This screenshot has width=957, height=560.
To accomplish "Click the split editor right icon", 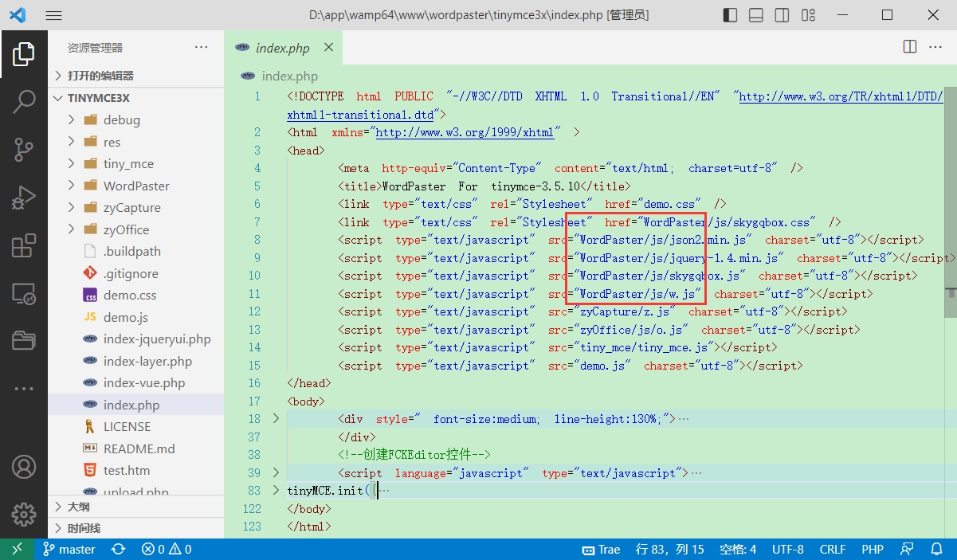I will coord(910,47).
